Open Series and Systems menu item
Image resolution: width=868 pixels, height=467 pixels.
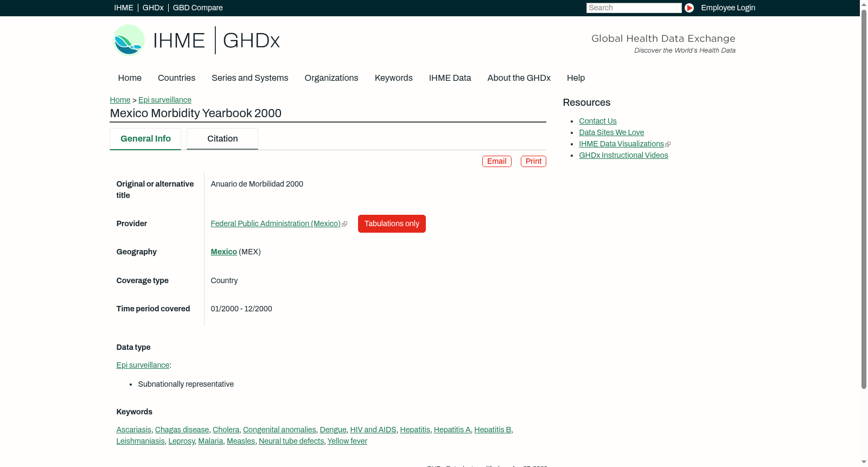250,78
